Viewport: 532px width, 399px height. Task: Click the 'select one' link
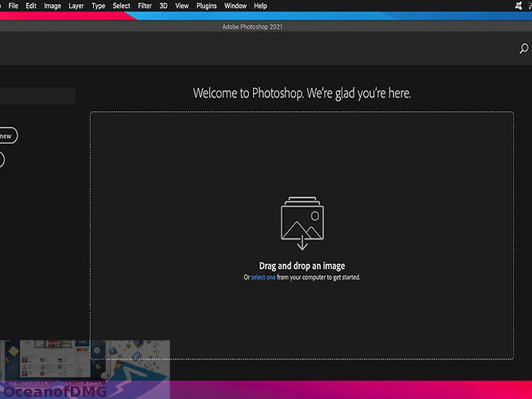263,277
